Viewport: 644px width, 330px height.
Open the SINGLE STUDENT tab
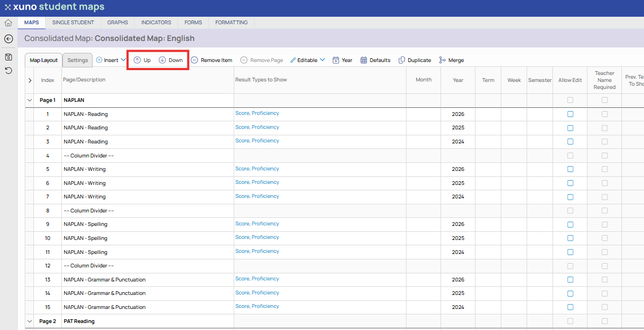click(x=73, y=23)
